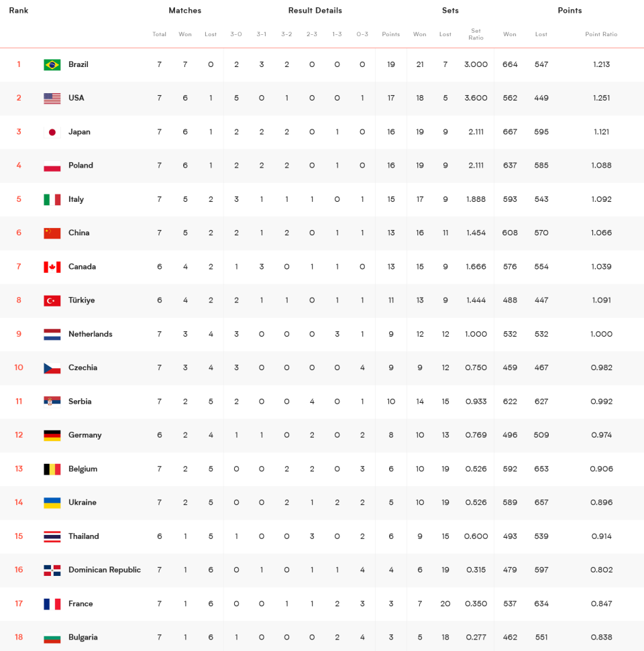The height and width of the screenshot is (651, 644).
Task: Click the Germany flag icon
Action: (x=52, y=435)
